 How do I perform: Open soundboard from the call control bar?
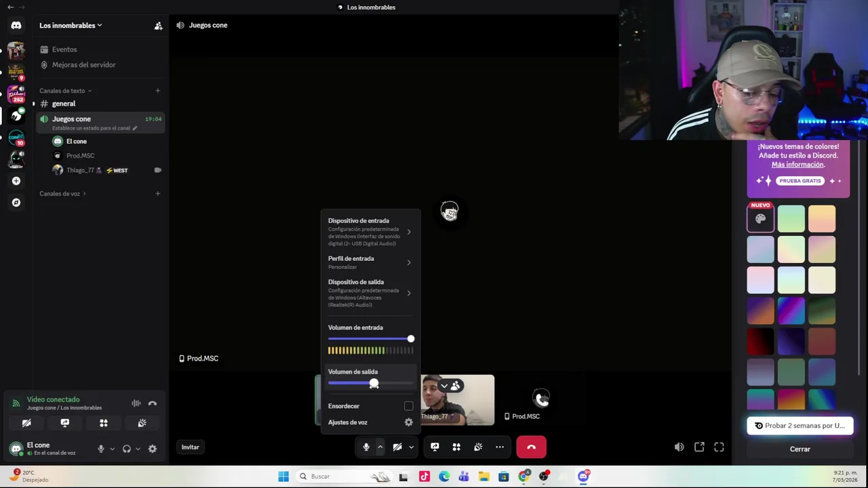[x=478, y=447]
